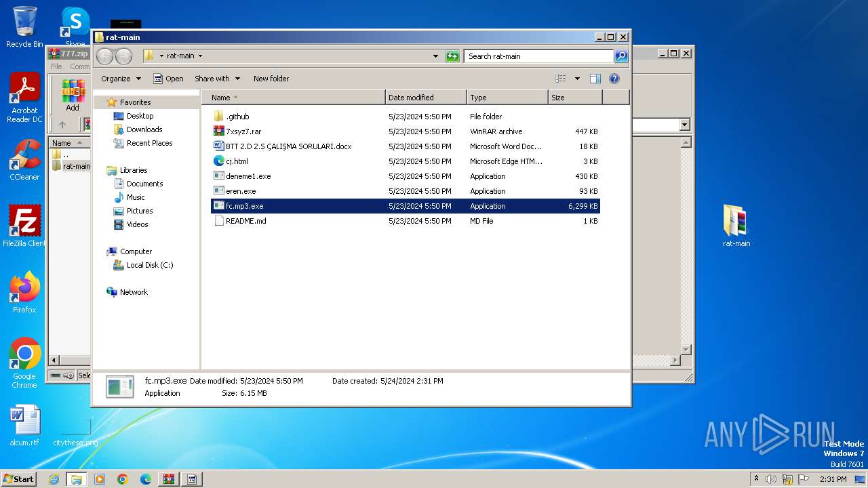Expand the WinRAR address dropdown
Image resolution: width=868 pixels, height=488 pixels.
pos(684,125)
